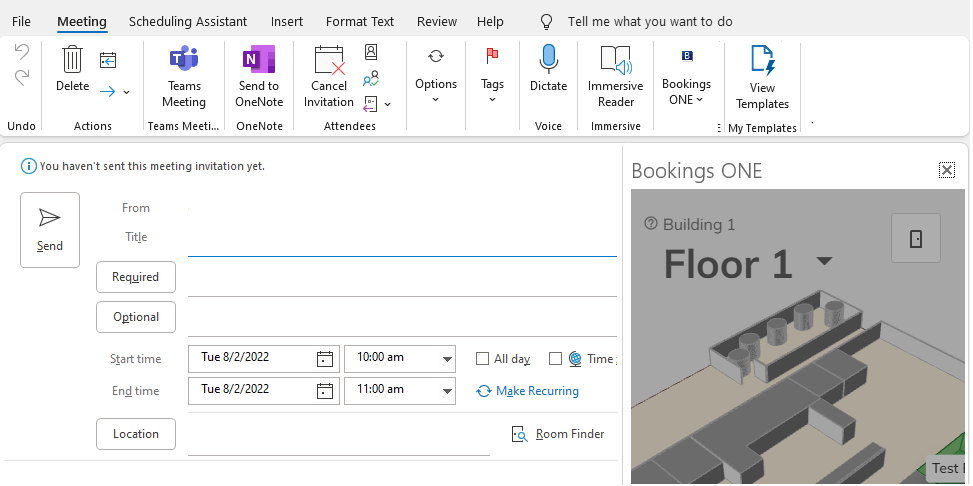Click View Templates icon

[x=762, y=62]
